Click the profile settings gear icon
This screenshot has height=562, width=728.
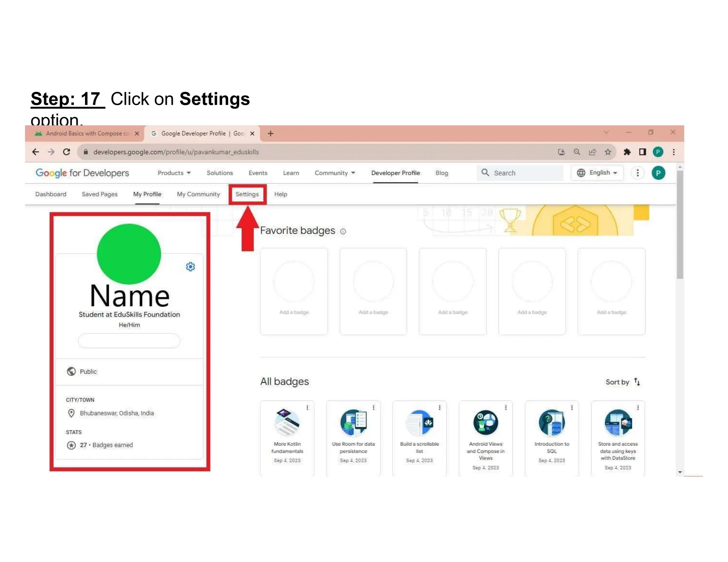click(x=191, y=267)
